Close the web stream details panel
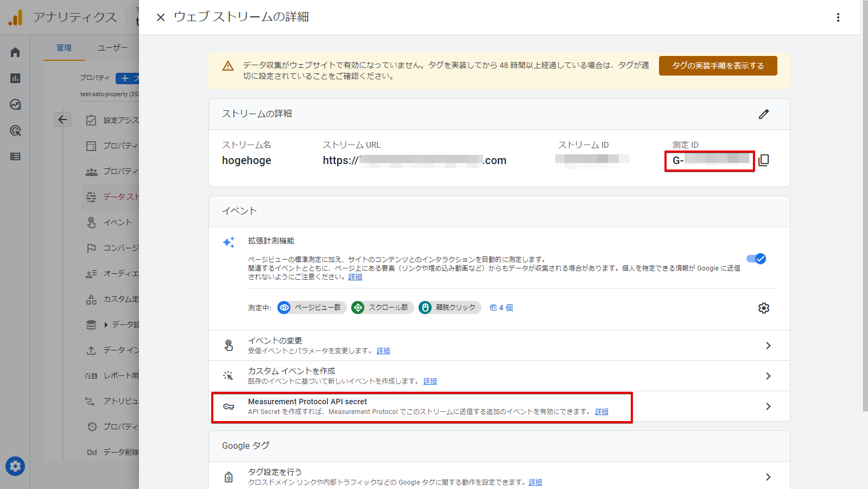Screen dimensions: 868x489 pos(161,17)
